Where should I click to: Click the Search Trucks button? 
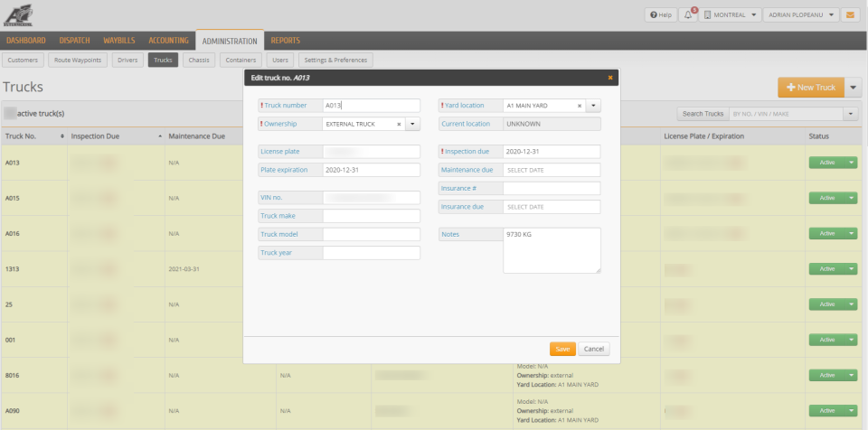click(703, 114)
